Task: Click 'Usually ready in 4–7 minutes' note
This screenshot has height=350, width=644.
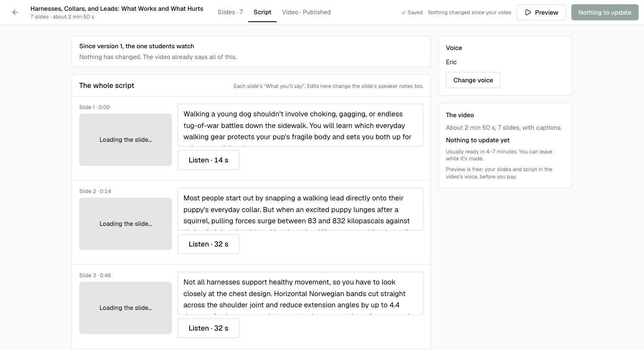Action: [499, 155]
